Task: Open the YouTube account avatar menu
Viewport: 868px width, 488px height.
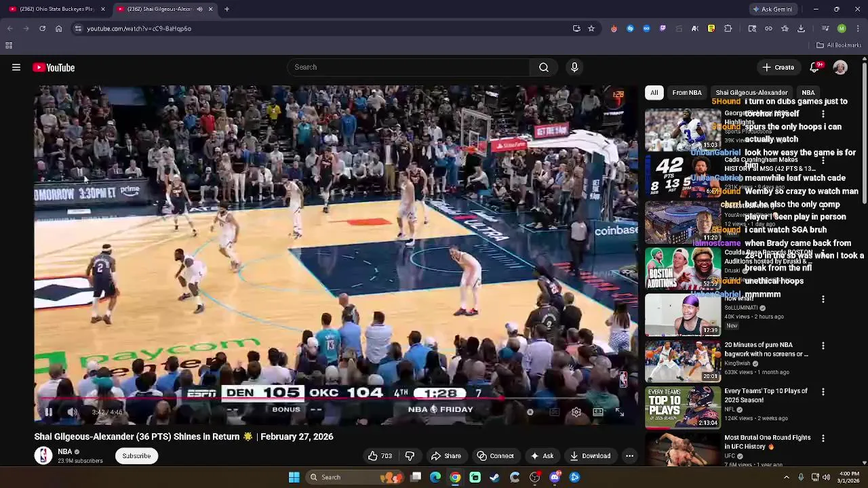Action: (840, 68)
